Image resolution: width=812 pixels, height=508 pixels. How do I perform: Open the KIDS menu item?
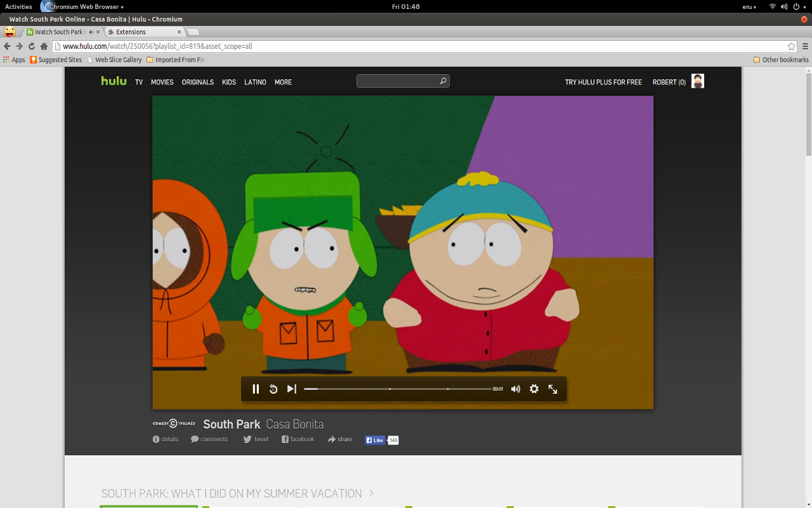pos(229,82)
